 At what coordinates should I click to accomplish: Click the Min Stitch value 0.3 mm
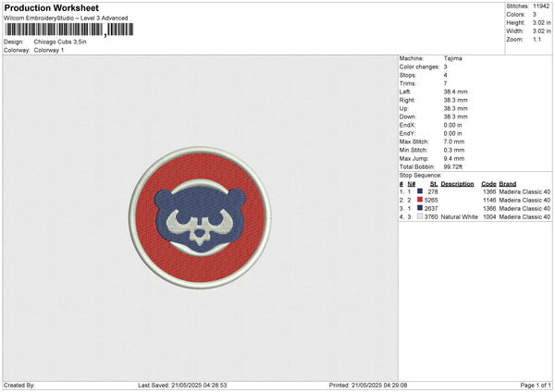454,150
